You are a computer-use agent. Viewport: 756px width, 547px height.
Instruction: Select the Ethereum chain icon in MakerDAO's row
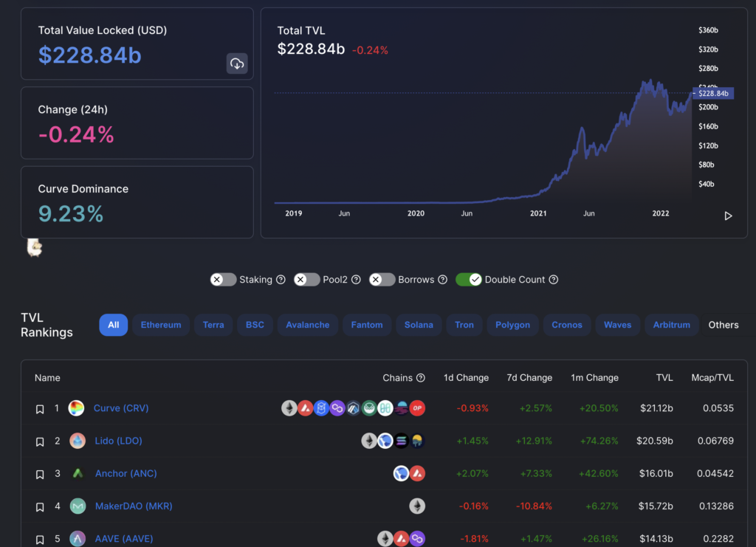click(417, 506)
